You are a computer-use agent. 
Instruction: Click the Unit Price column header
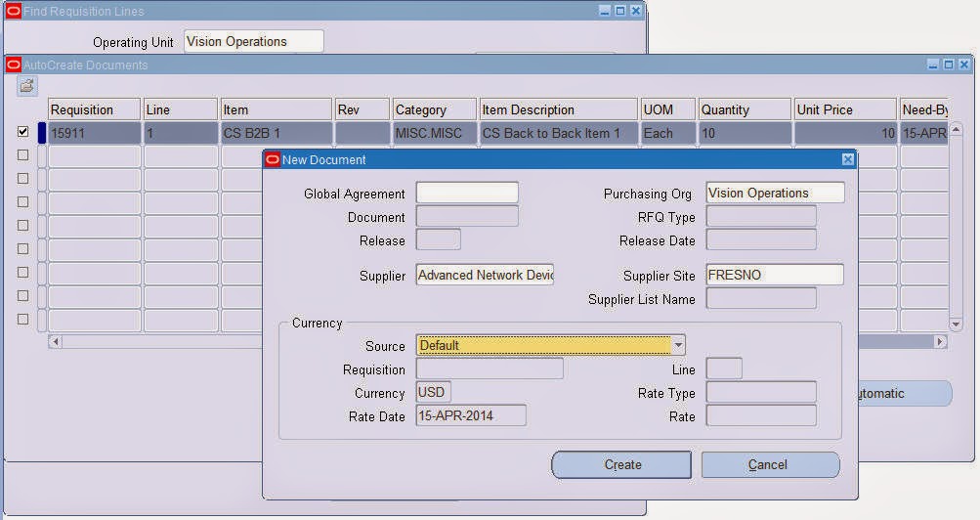click(845, 109)
